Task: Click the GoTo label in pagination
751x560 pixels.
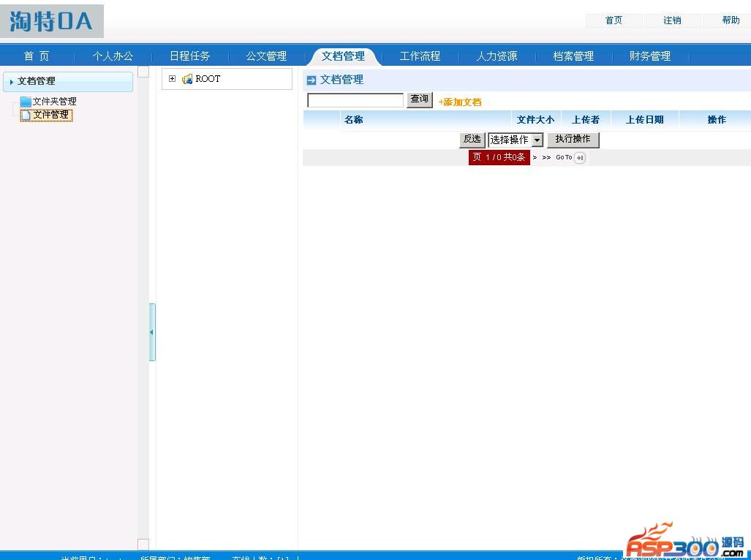Action: click(564, 157)
